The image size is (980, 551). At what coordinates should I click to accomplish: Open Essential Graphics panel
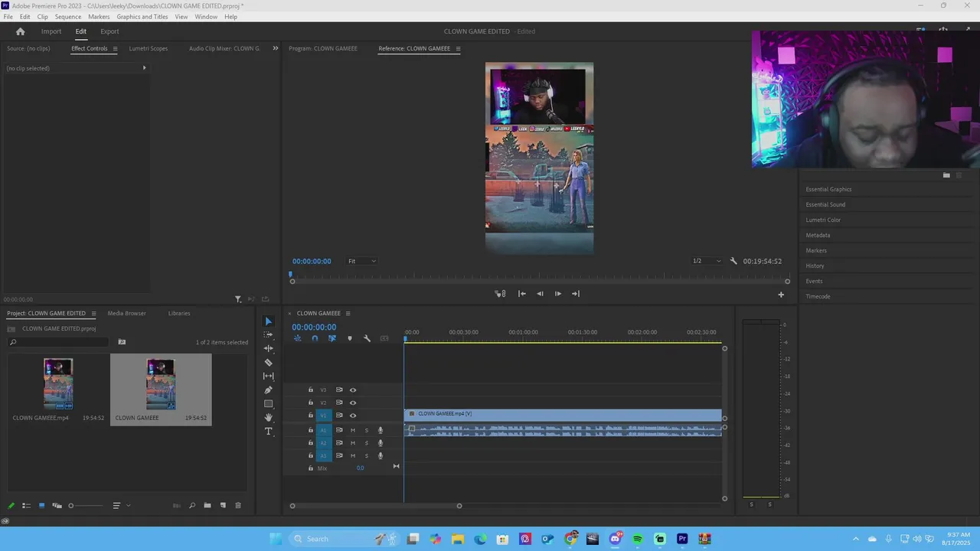point(828,189)
